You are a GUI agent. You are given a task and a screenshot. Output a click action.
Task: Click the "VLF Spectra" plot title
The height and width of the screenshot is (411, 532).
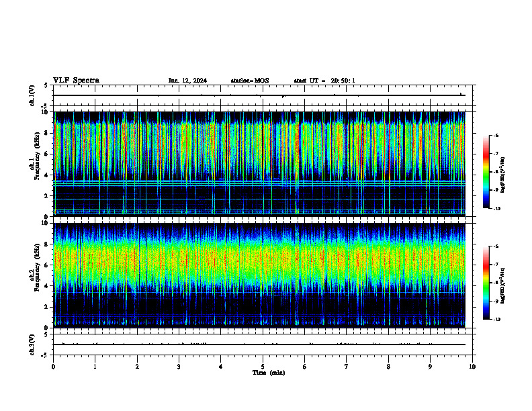(x=76, y=81)
